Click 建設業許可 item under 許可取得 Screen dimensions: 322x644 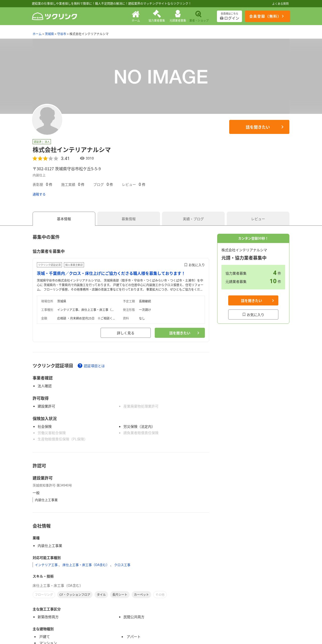pyautogui.click(x=46, y=406)
